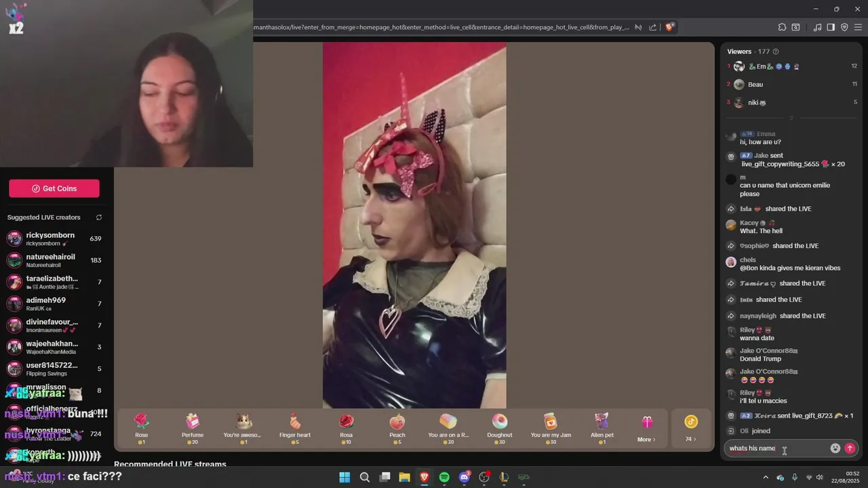The width and height of the screenshot is (868, 488).
Task: Expand the top viewers list chevron
Action: [791, 118]
